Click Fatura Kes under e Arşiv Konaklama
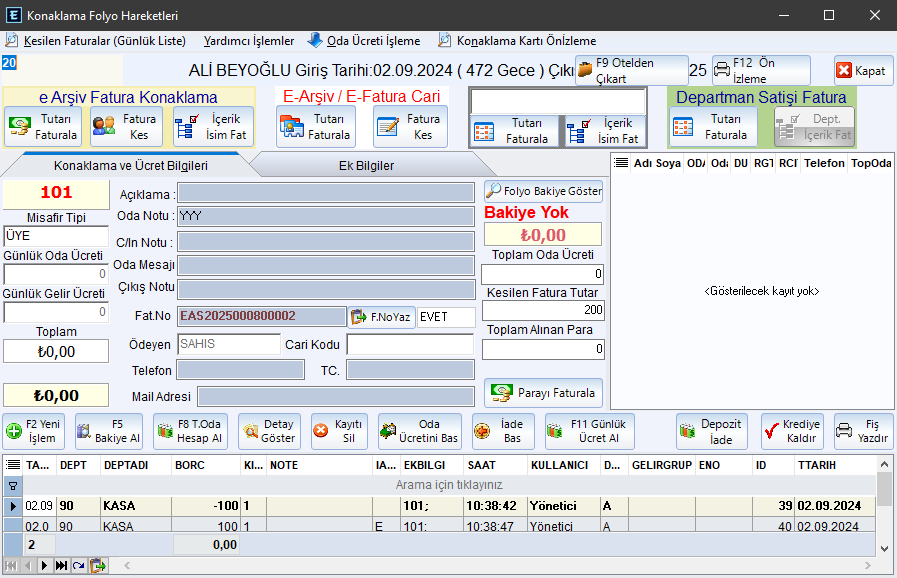Screen dimensions: 897x578 tap(126, 126)
